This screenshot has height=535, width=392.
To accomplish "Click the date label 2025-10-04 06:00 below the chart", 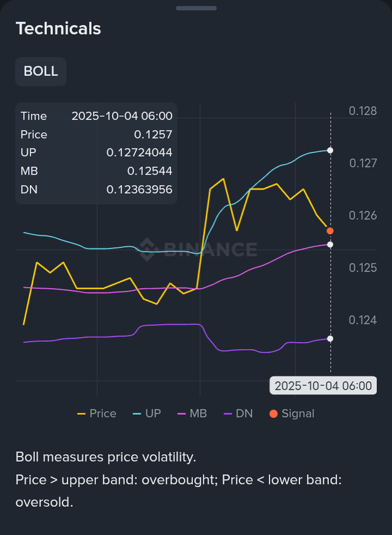I will [323, 385].
